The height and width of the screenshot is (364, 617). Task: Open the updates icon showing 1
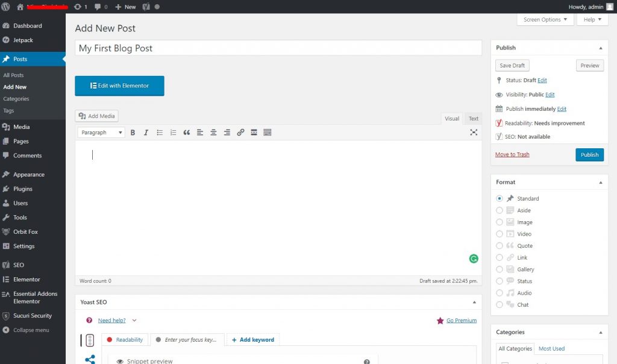(81, 7)
